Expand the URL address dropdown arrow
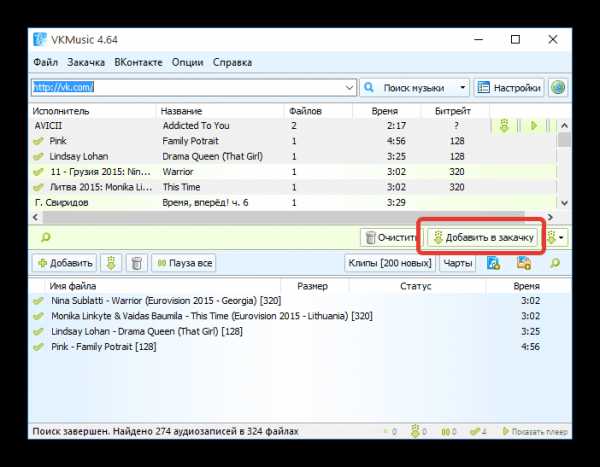The width and height of the screenshot is (600, 467). click(349, 88)
